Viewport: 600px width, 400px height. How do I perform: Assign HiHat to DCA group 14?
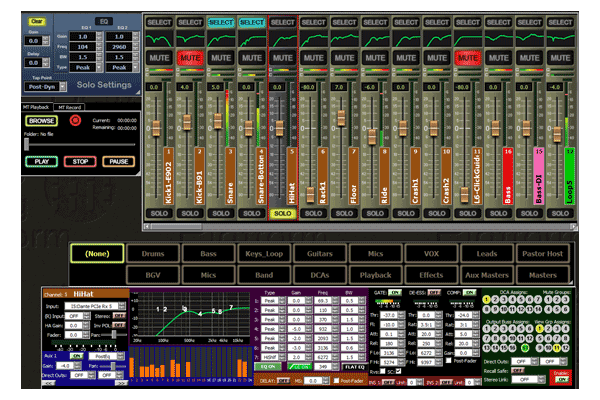[540, 309]
